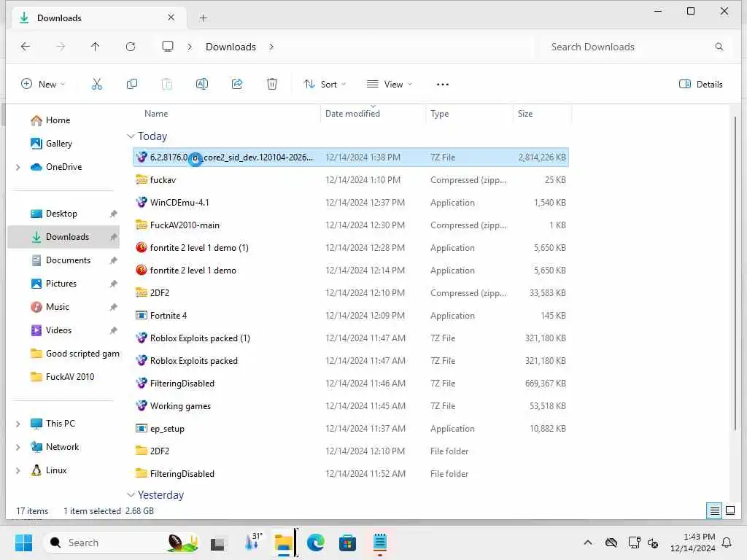Go up one folder level
Viewport: 747px width, 560px height.
coord(96,47)
